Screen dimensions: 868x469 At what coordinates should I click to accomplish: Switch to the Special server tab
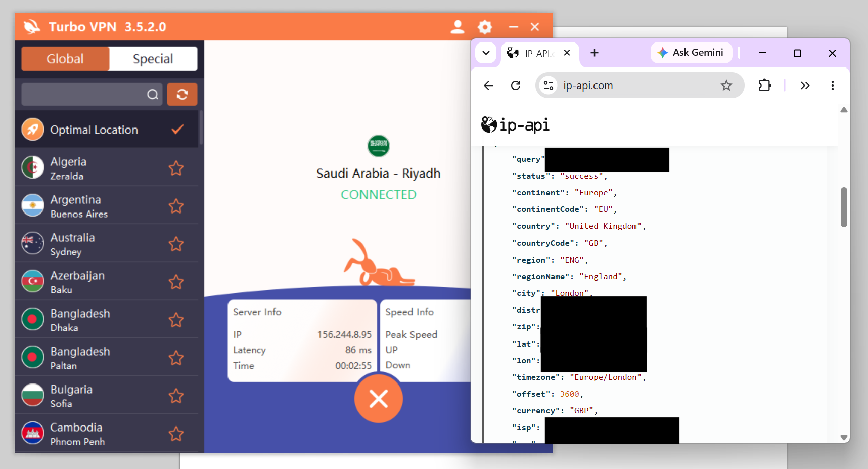[x=153, y=59]
